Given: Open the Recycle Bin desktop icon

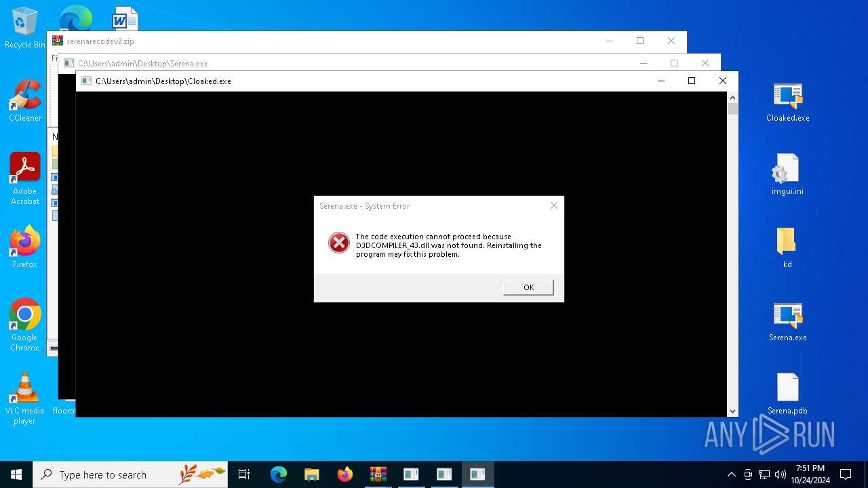Looking at the screenshot, I should click(x=25, y=28).
